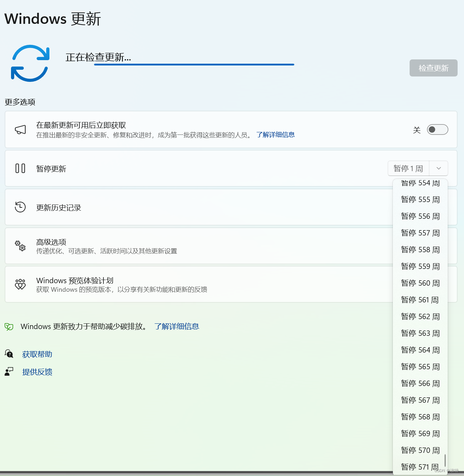Select 暂停 556 周 from the list
The width and height of the screenshot is (464, 476).
(x=420, y=216)
